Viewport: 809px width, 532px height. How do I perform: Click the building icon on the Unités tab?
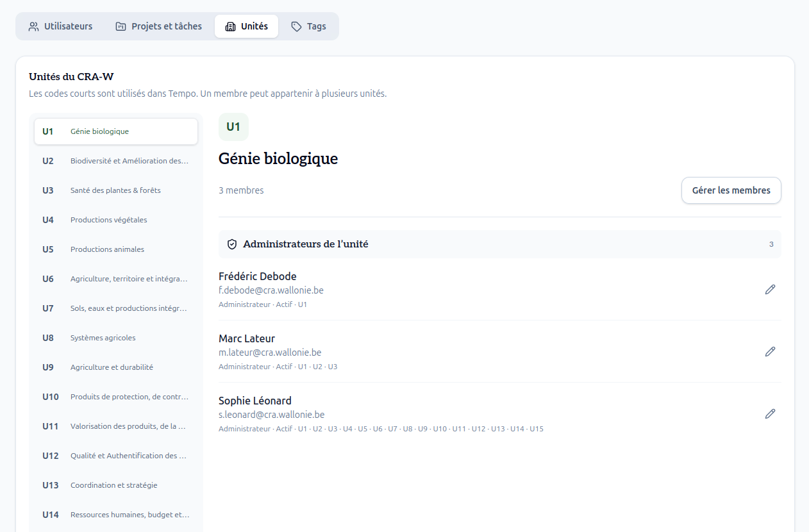(230, 27)
